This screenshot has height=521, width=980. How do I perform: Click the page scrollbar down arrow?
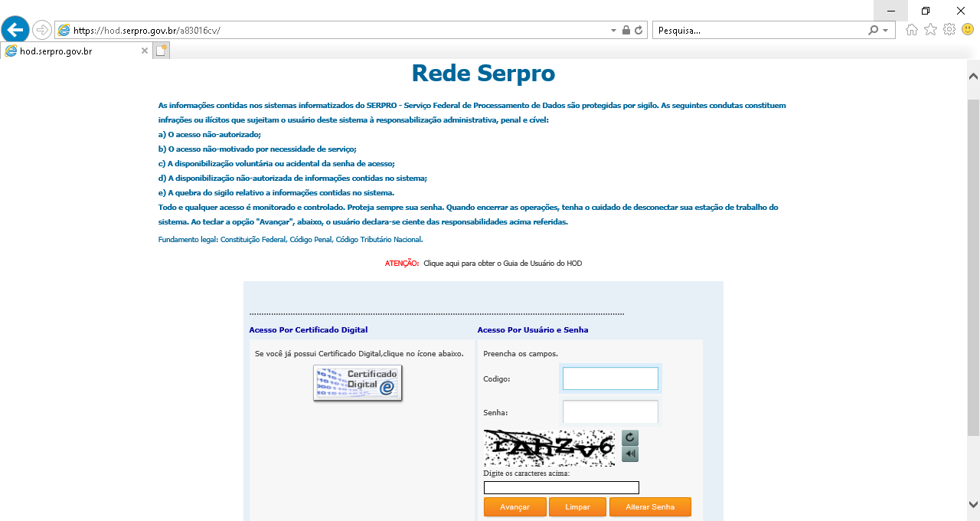[x=973, y=504]
